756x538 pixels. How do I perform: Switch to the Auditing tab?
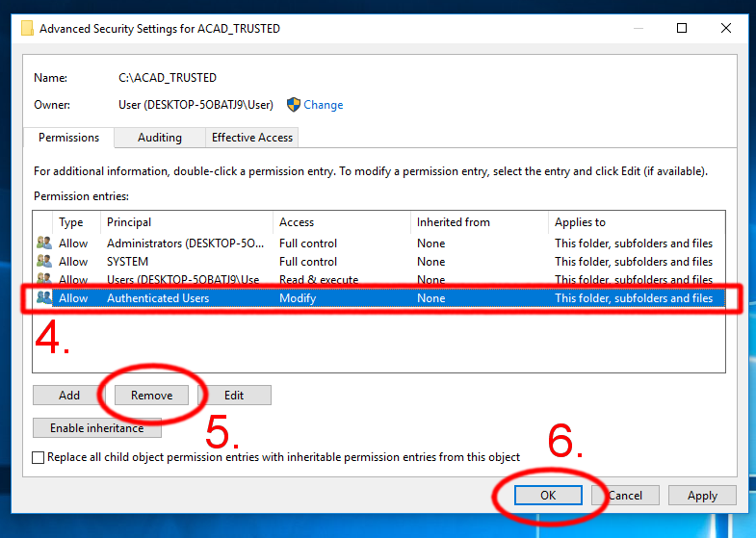(160, 138)
